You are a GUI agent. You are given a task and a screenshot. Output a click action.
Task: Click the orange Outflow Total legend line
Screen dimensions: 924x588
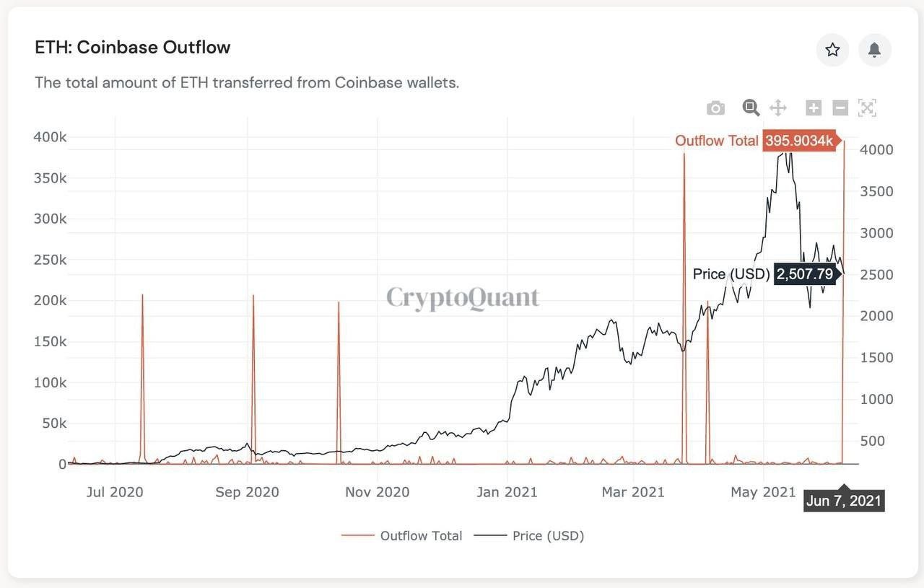[357, 535]
